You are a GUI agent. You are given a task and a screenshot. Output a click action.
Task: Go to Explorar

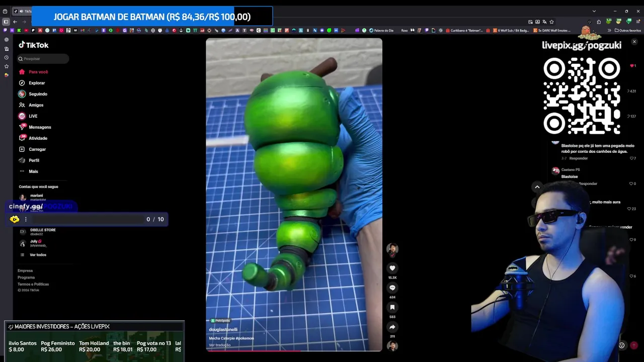pyautogui.click(x=32, y=83)
